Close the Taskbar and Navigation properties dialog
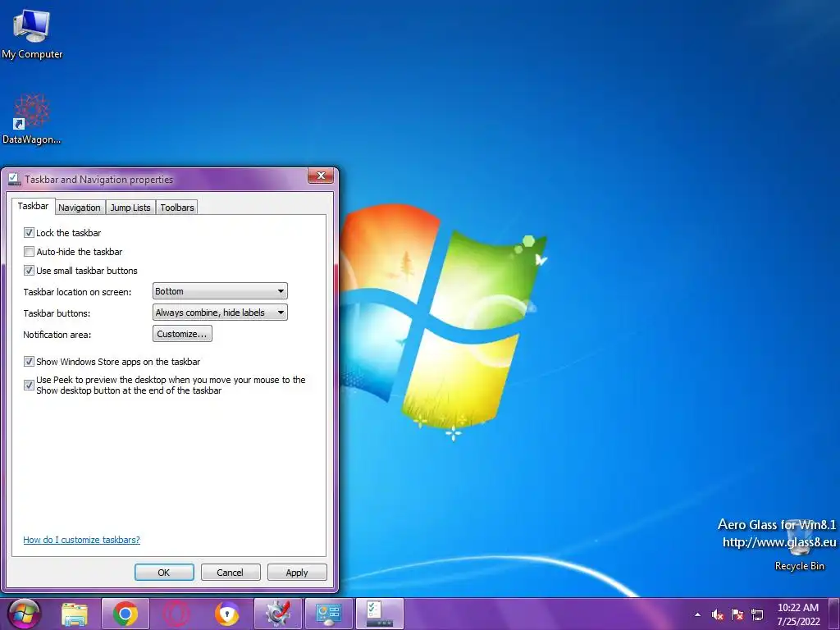Screen dimensions: 840x630 click(x=321, y=176)
